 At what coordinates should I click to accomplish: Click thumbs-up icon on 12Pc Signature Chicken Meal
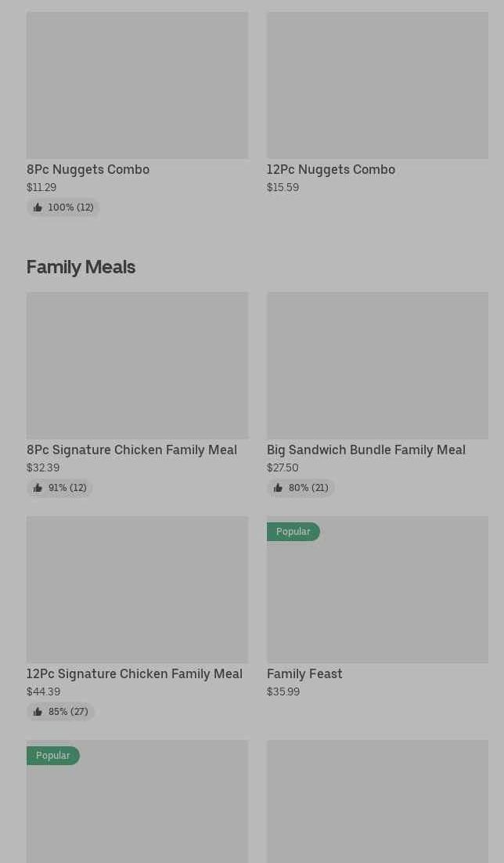(x=38, y=712)
